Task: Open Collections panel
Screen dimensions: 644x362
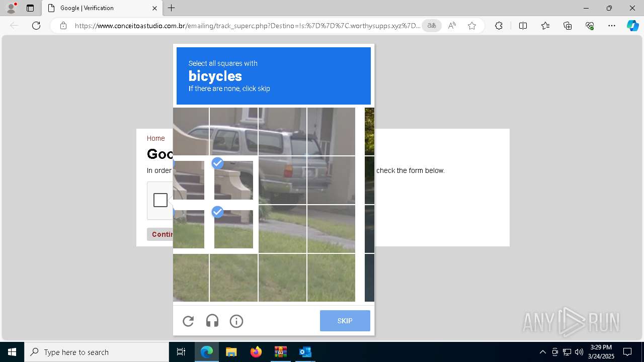Action: [x=568, y=26]
